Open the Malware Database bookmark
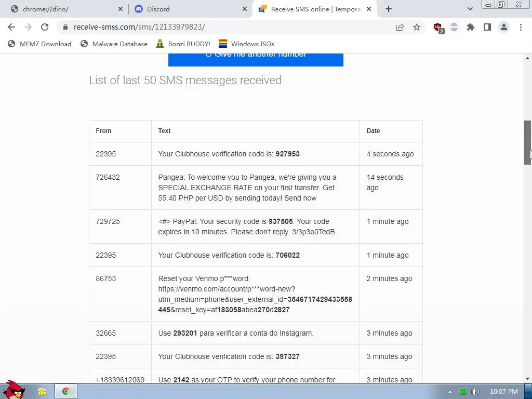Viewport: 532px width, 399px height. click(114, 44)
